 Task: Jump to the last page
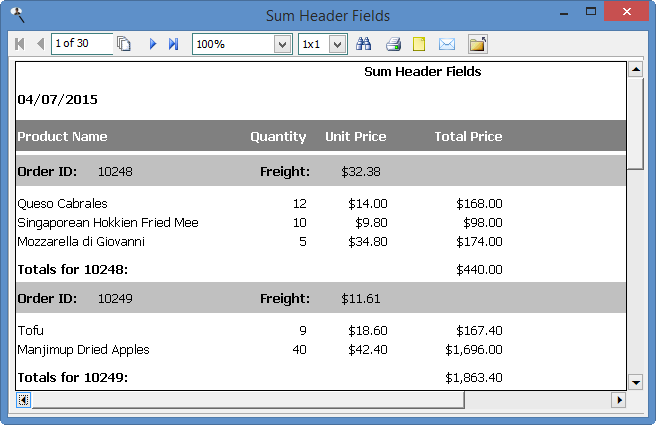(173, 44)
